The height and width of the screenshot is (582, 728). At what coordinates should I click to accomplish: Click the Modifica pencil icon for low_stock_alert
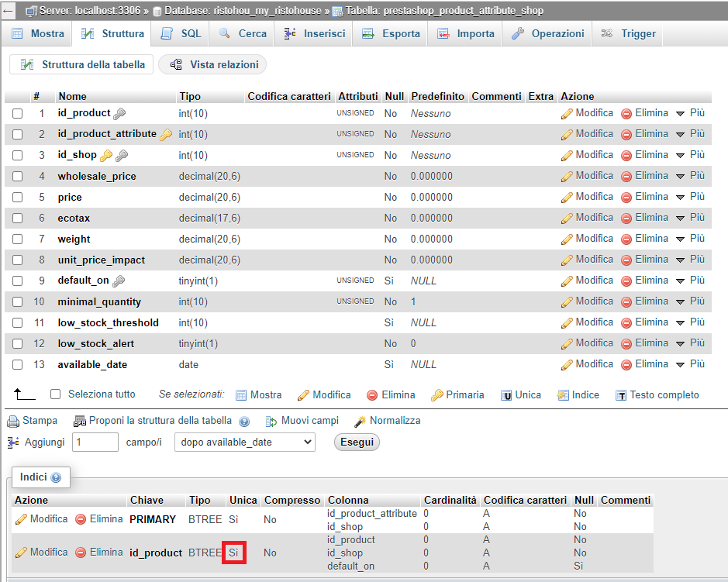coord(567,343)
